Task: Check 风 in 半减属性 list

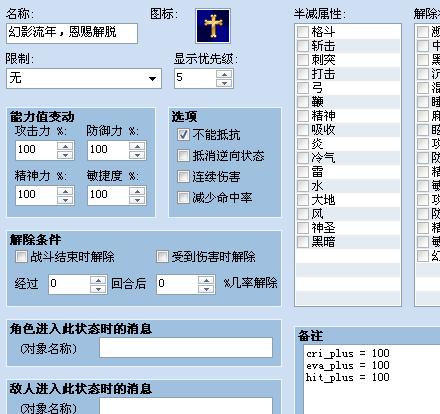Action: click(x=303, y=214)
